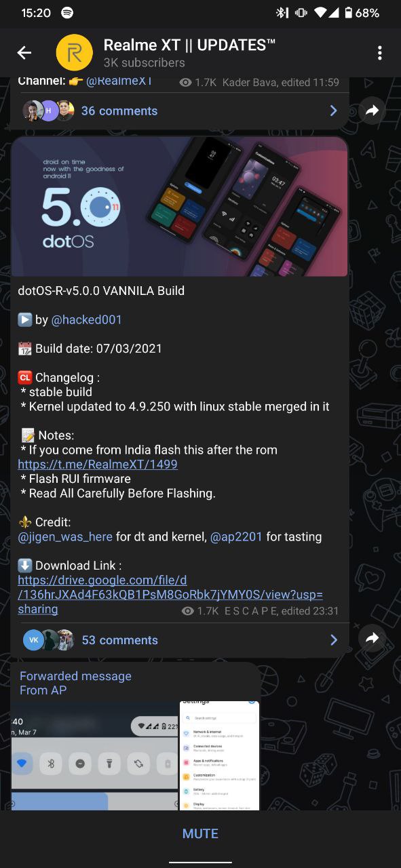This screenshot has width=401, height=868.
Task: Open the Realme XT || UPDATES channel title
Action: pyautogui.click(x=189, y=45)
